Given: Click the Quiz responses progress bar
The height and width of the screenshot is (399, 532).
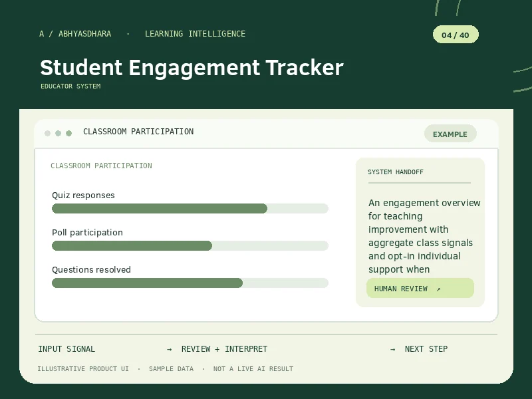Looking at the screenshot, I should point(190,208).
